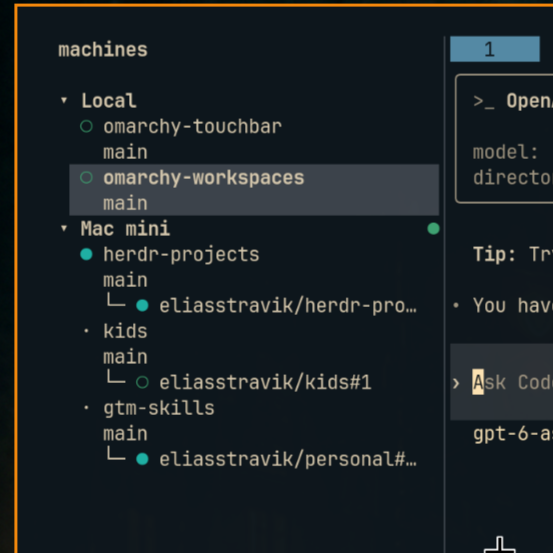The image size is (553, 553).
Task: Select main branch under herdr-projects
Action: 125,280
